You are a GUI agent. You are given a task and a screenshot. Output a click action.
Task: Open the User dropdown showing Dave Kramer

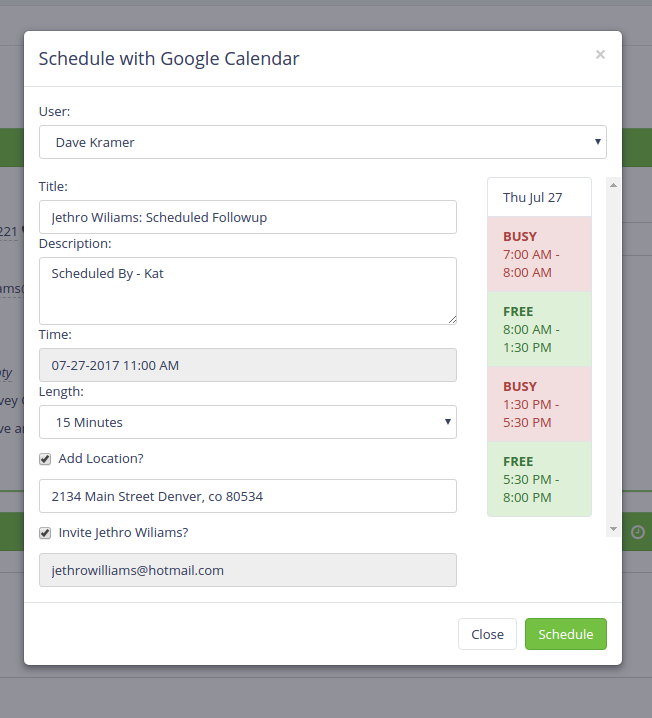pyautogui.click(x=322, y=142)
